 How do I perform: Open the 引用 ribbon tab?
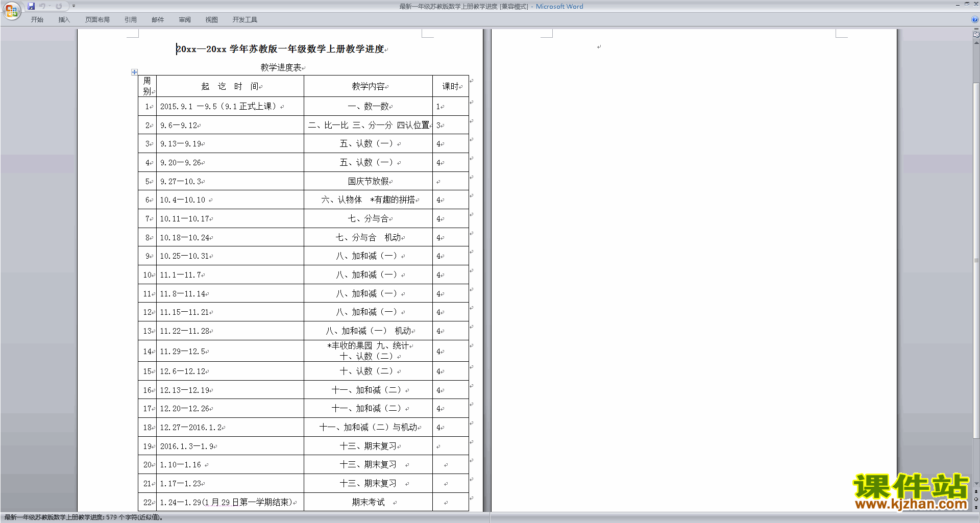pyautogui.click(x=130, y=19)
